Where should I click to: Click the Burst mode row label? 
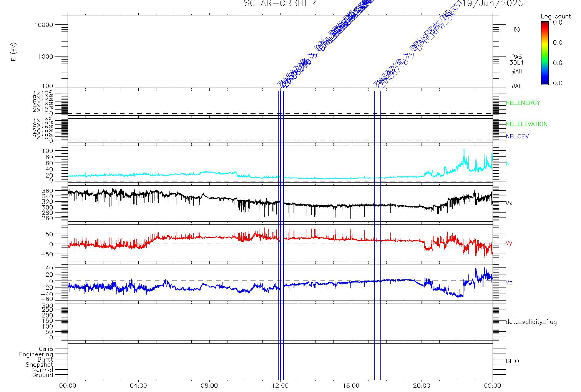pyautogui.click(x=45, y=360)
